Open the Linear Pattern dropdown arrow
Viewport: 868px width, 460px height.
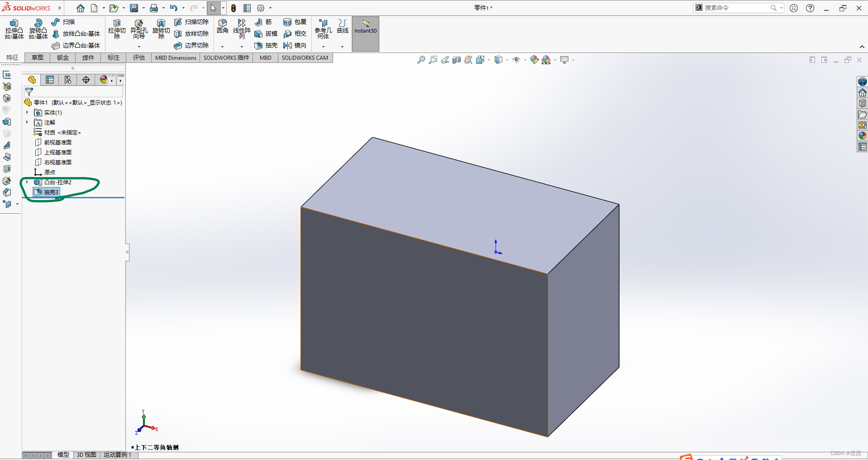242,47
